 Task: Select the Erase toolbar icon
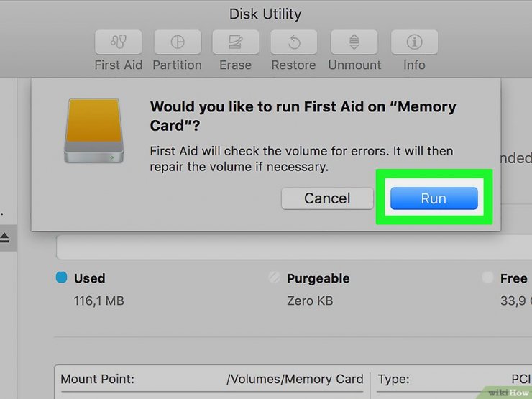point(236,42)
